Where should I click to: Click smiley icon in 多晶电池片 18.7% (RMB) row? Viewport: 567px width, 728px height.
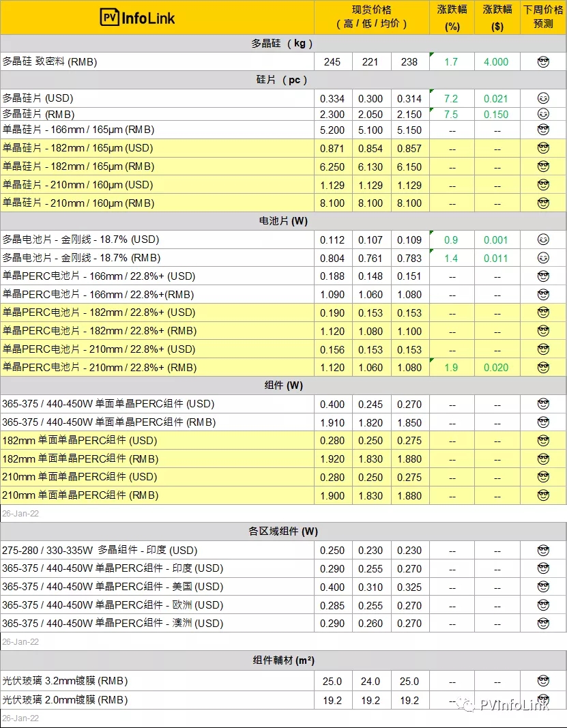click(x=543, y=258)
